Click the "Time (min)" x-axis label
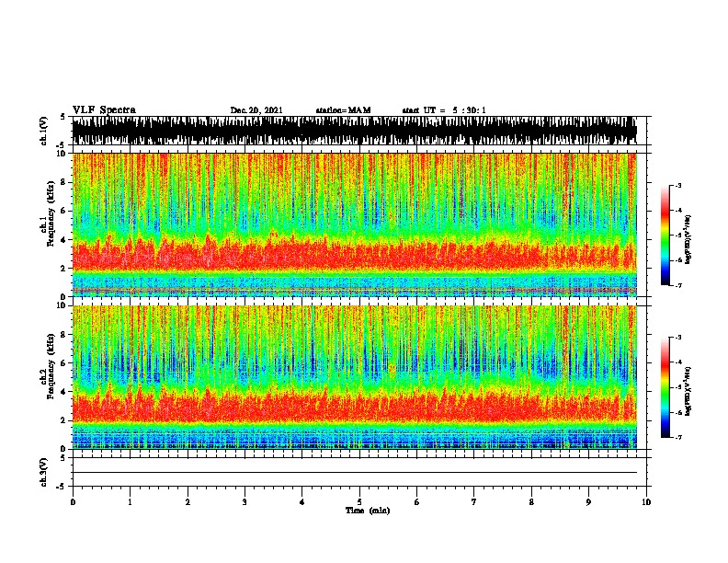The width and height of the screenshot is (728, 563). 368,511
